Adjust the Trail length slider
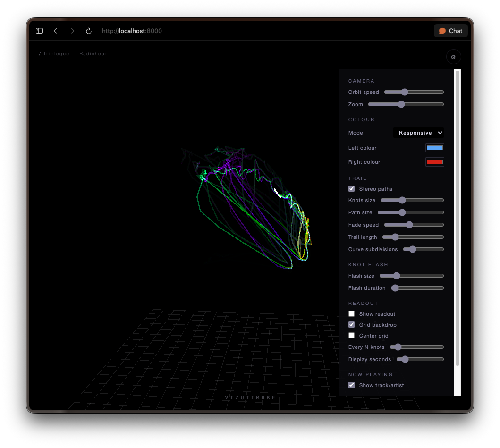This screenshot has width=500, height=448. pyautogui.click(x=413, y=237)
